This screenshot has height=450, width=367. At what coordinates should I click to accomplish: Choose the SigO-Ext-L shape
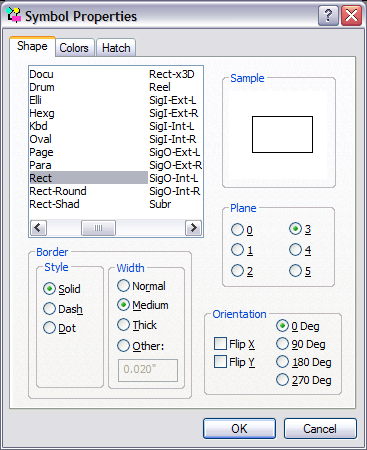pos(175,152)
